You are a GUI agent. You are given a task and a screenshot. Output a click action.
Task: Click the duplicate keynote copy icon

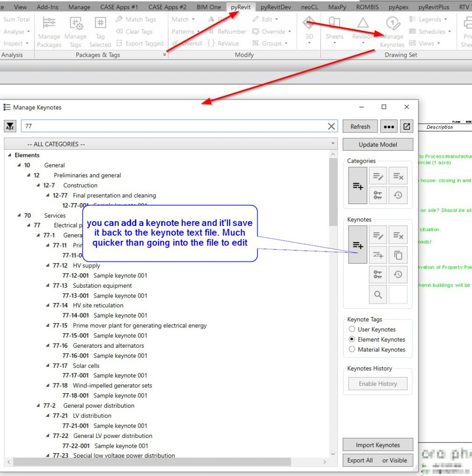click(398, 255)
